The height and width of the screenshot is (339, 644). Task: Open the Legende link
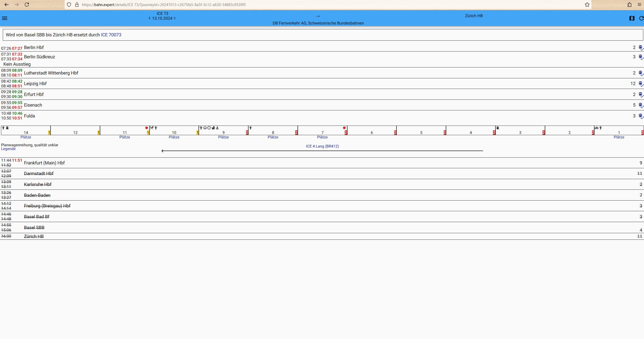point(8,149)
